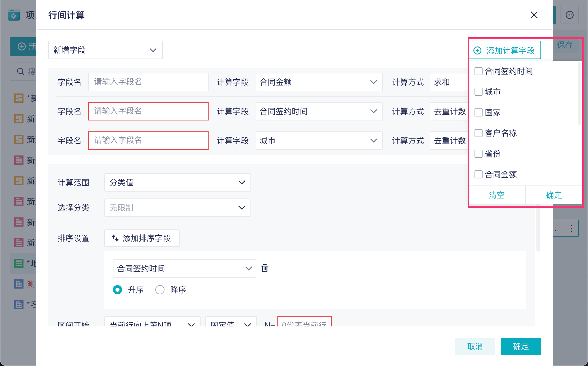The width and height of the screenshot is (588, 366).
Task: Tick the 客户名称 checkbox
Action: pos(479,133)
